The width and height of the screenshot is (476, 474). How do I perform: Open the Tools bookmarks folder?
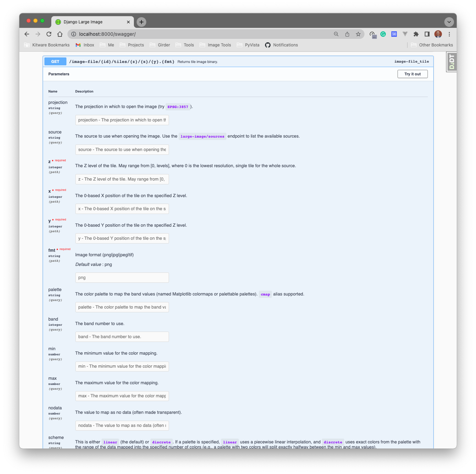click(185, 45)
